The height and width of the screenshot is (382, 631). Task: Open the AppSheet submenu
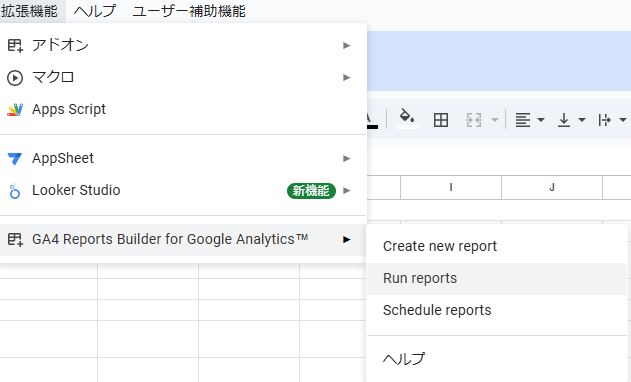[x=183, y=158]
